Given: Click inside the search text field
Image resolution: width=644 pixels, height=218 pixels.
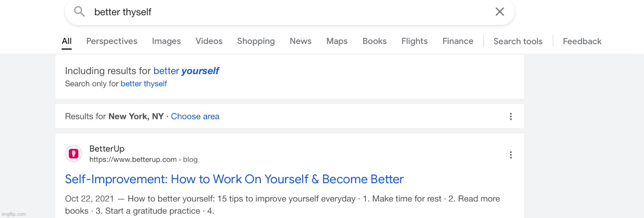Looking at the screenshot, I should point(284,12).
